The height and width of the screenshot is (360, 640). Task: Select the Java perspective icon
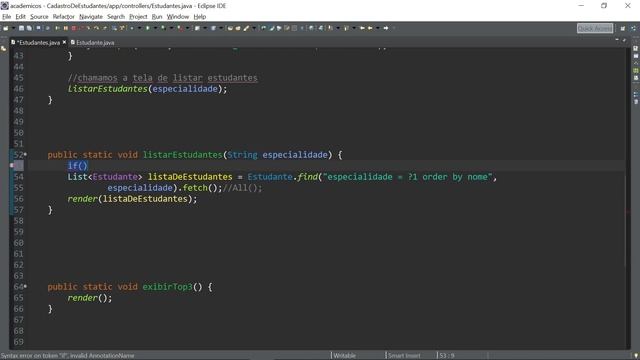coord(633,29)
